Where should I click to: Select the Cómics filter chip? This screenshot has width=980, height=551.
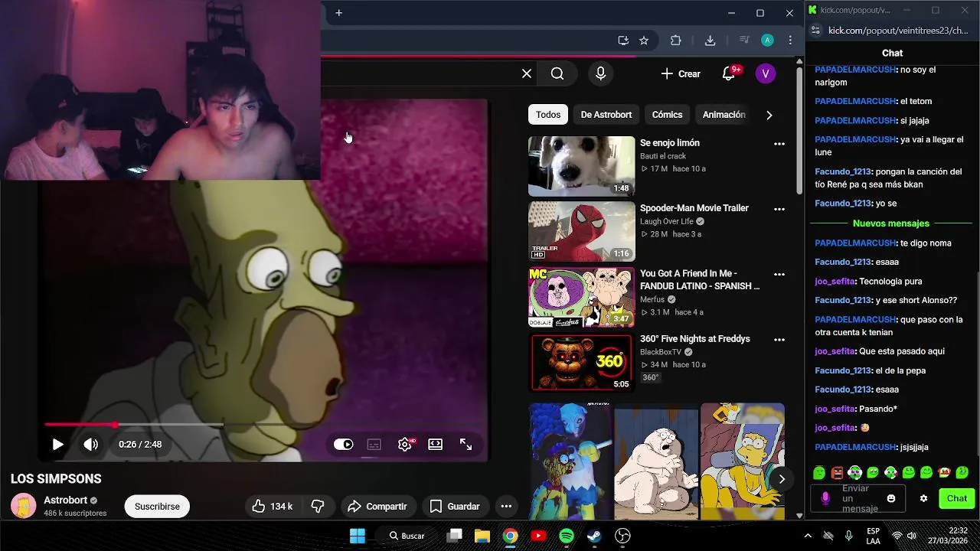pos(667,115)
